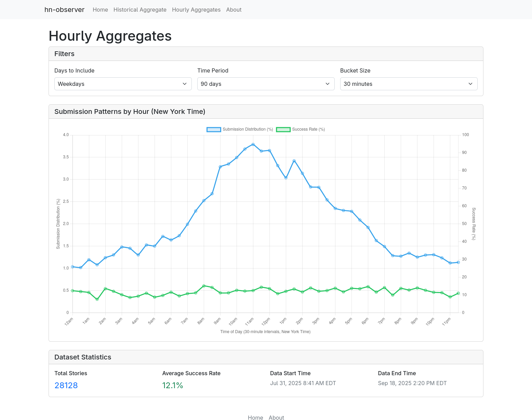Toggle Success Rate legend item
This screenshot has width=532, height=420.
[308, 129]
